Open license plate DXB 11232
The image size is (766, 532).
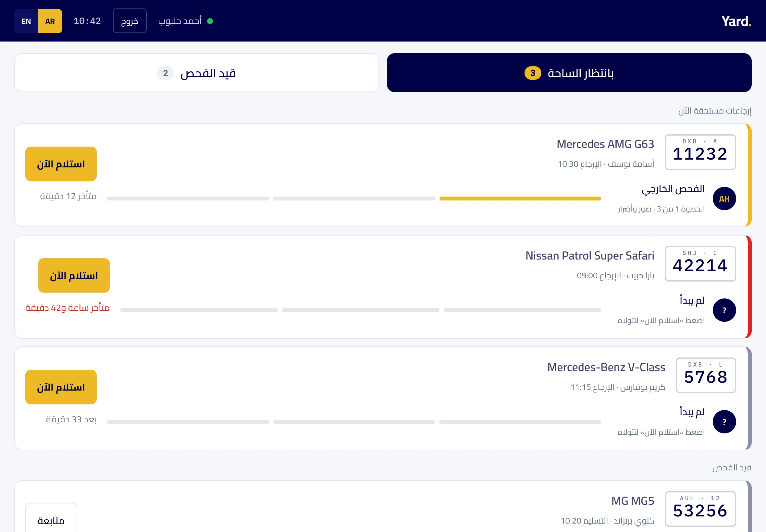coord(700,152)
